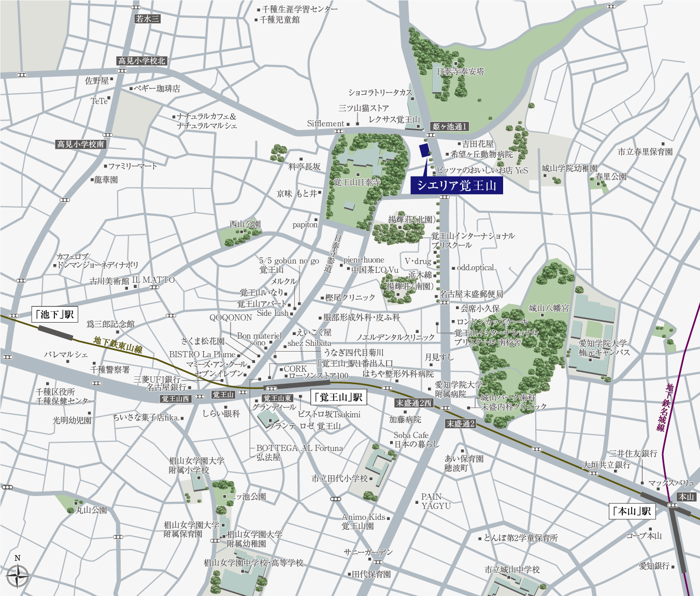Select the 光明幼児園 label

point(72,420)
